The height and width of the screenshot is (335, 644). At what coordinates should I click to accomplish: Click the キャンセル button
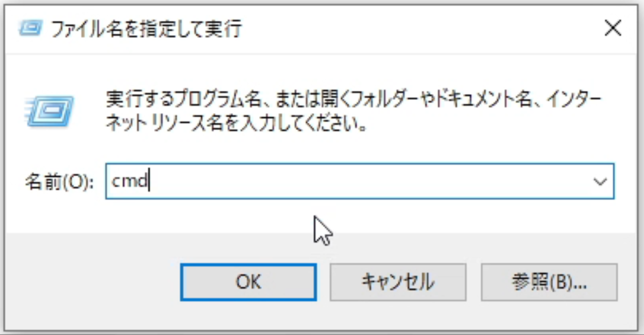(398, 282)
